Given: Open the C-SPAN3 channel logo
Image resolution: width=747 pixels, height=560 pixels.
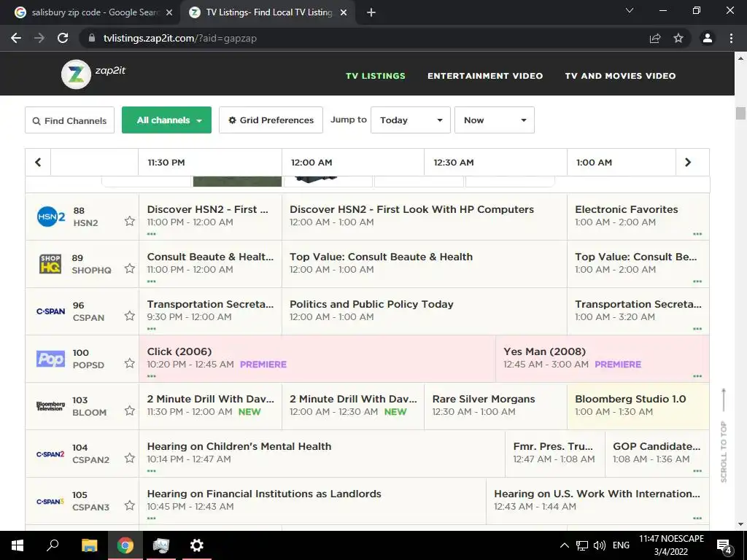Looking at the screenshot, I should point(50,501).
